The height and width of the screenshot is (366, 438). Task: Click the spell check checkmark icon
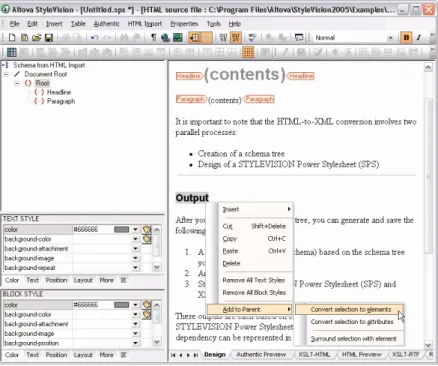point(252,38)
